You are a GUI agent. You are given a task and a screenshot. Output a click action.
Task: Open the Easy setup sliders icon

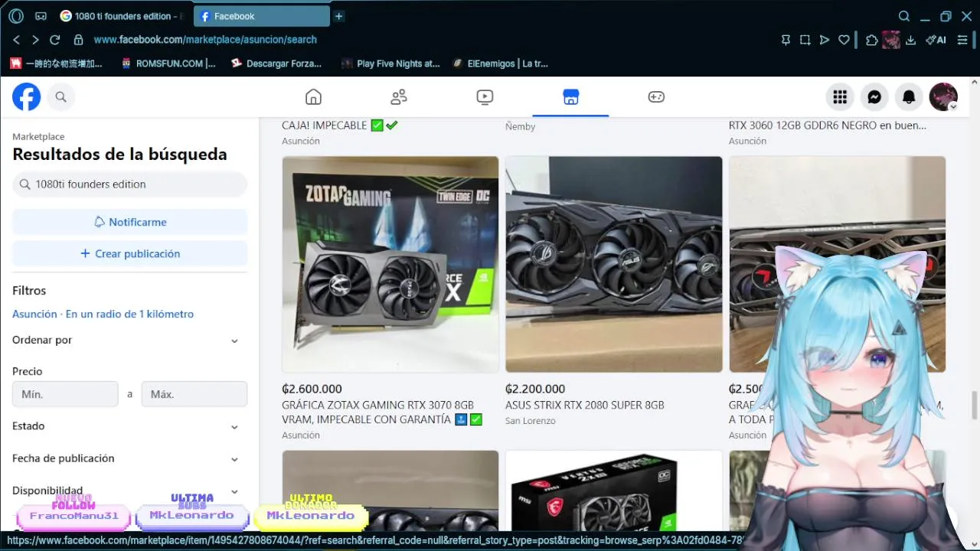962,40
